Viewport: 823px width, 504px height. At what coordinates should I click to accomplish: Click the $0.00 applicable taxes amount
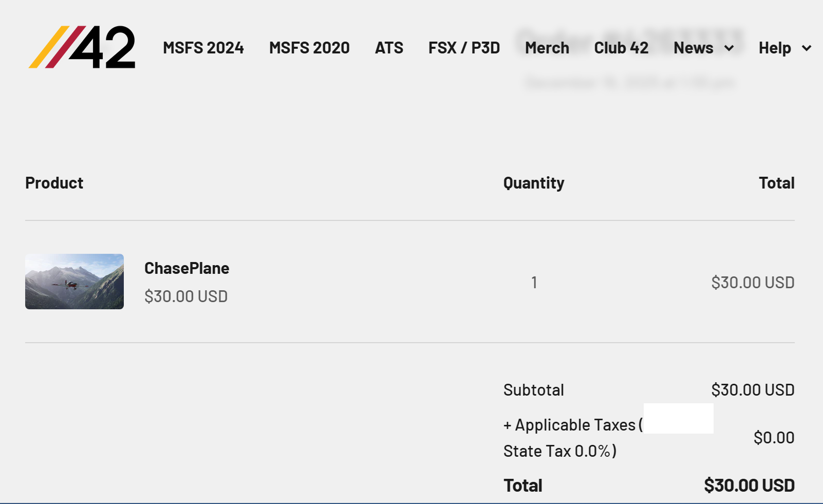click(x=774, y=438)
